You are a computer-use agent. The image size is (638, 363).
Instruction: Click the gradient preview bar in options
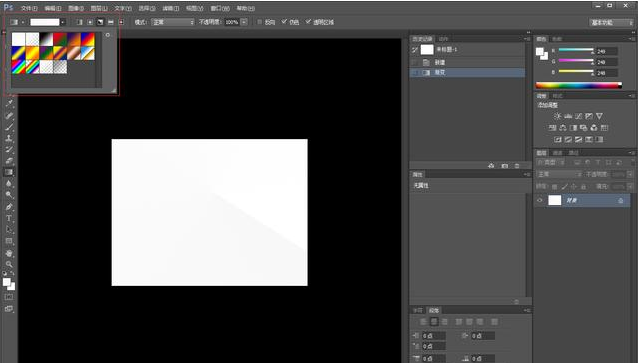(x=45, y=22)
